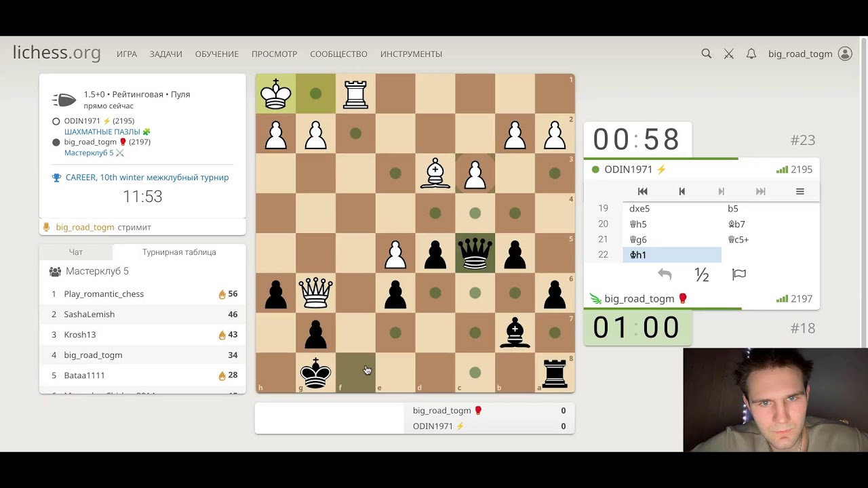Select the black bishop on b7
868x488 pixels.
pyautogui.click(x=515, y=333)
